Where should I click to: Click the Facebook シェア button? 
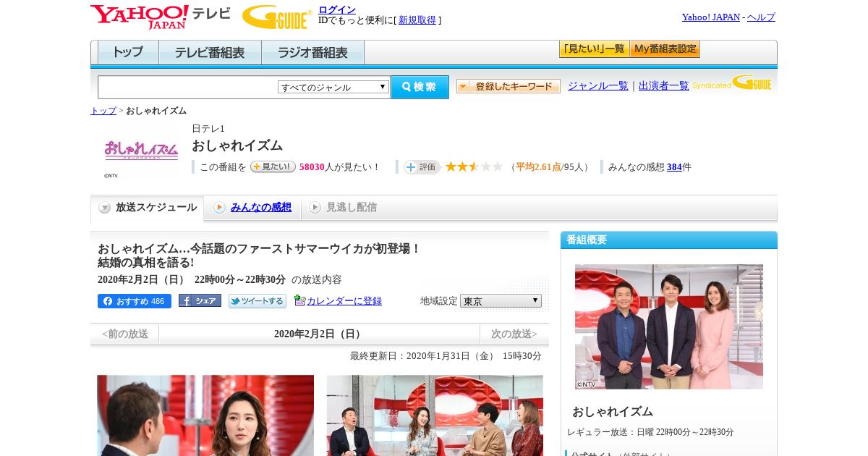tap(200, 301)
